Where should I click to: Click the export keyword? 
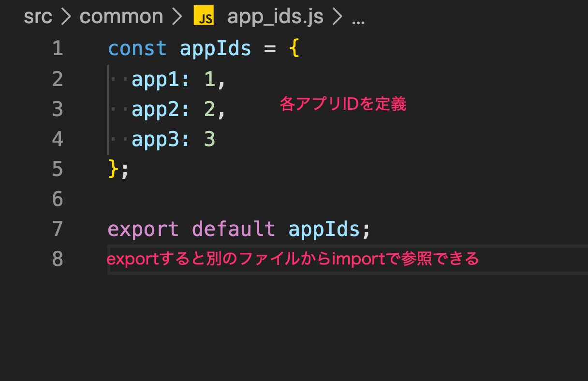pyautogui.click(x=143, y=229)
